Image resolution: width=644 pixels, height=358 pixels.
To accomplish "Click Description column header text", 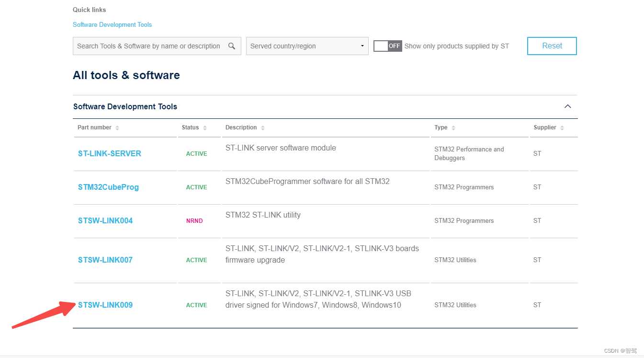I will pyautogui.click(x=241, y=127).
